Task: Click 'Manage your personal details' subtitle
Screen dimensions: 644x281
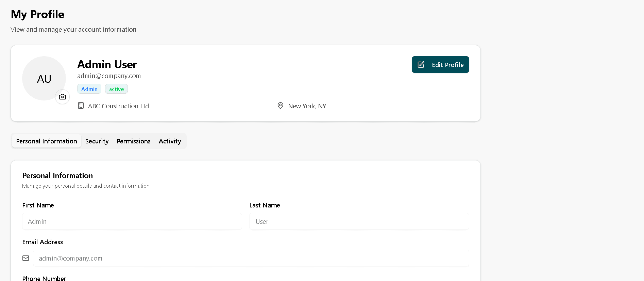Action: pos(86,186)
